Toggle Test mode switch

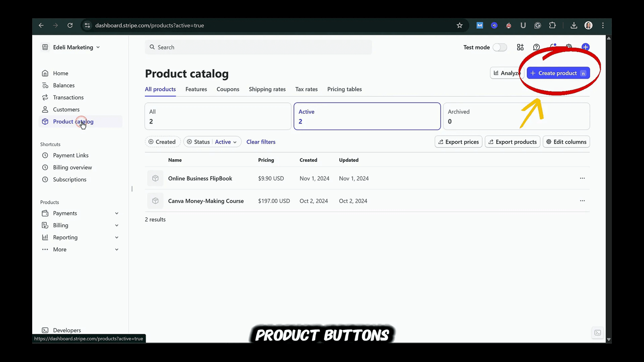[500, 47]
